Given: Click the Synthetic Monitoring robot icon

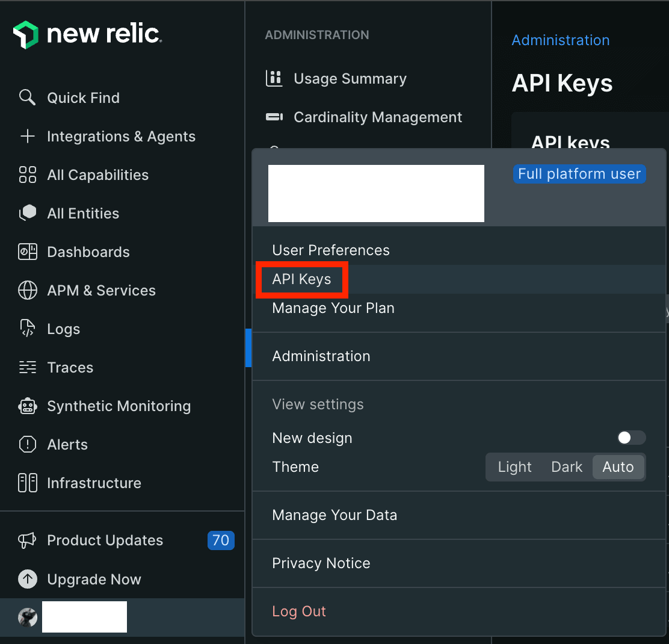Looking at the screenshot, I should click(x=28, y=406).
